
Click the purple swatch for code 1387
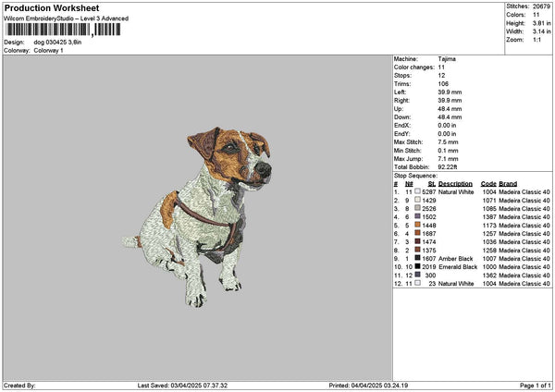click(x=418, y=216)
